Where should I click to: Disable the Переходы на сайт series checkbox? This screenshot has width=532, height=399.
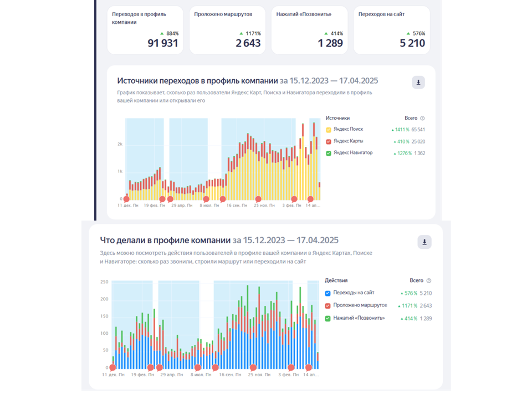pyautogui.click(x=328, y=293)
